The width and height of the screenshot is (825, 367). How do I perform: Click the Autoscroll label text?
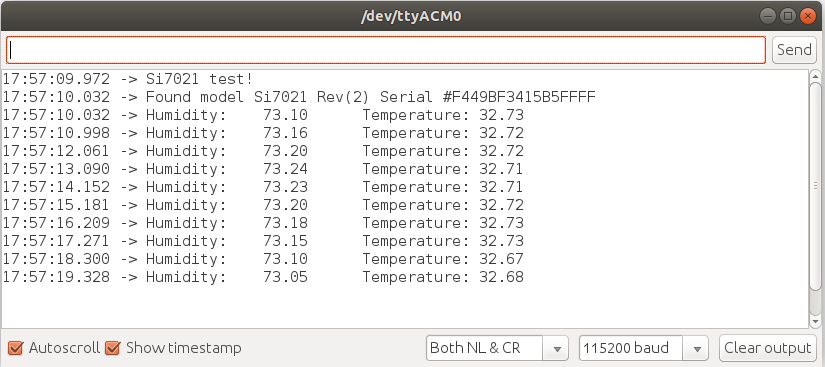64,348
